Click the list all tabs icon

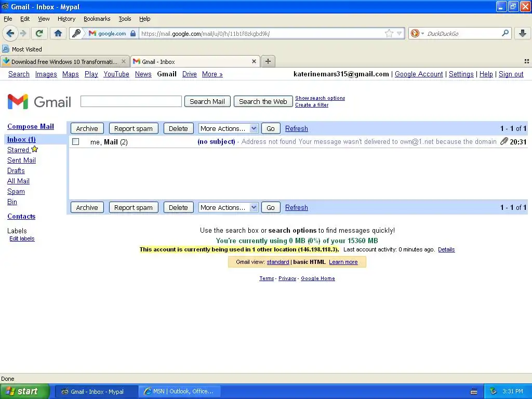[x=527, y=61]
